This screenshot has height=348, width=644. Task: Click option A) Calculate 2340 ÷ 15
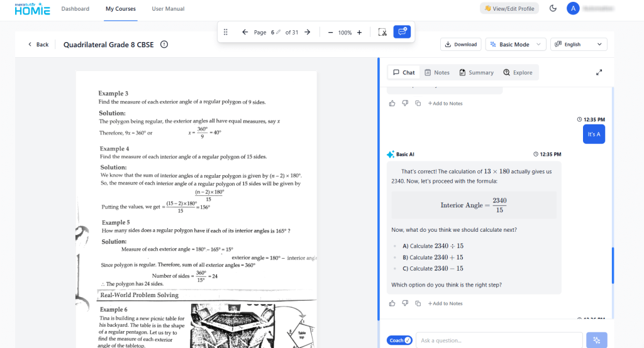[x=433, y=246]
